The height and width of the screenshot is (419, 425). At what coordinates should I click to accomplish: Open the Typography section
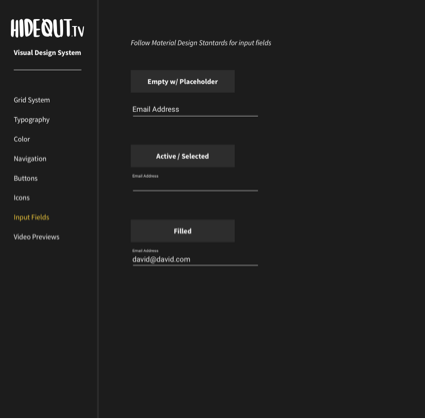pyautogui.click(x=31, y=120)
